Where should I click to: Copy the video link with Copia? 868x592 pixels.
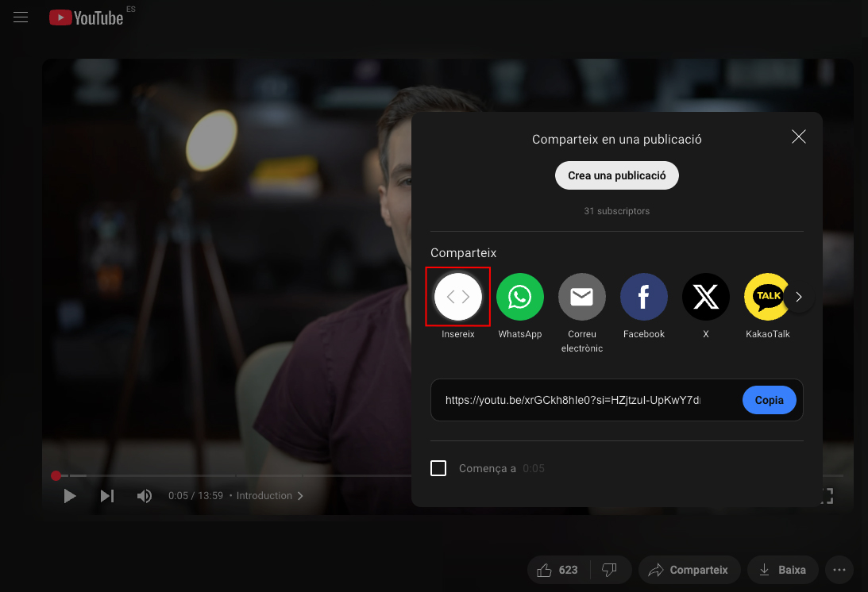769,400
